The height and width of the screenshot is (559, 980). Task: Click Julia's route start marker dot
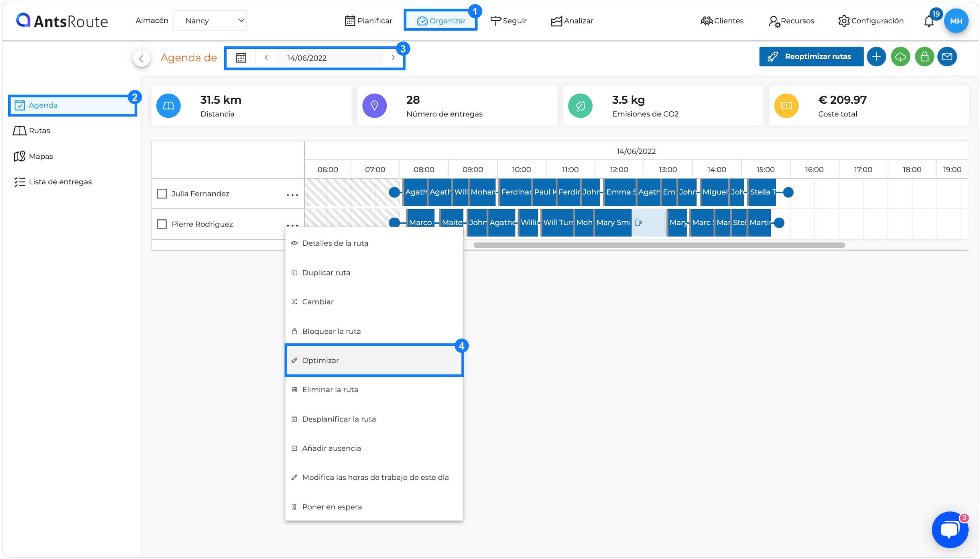click(x=394, y=192)
